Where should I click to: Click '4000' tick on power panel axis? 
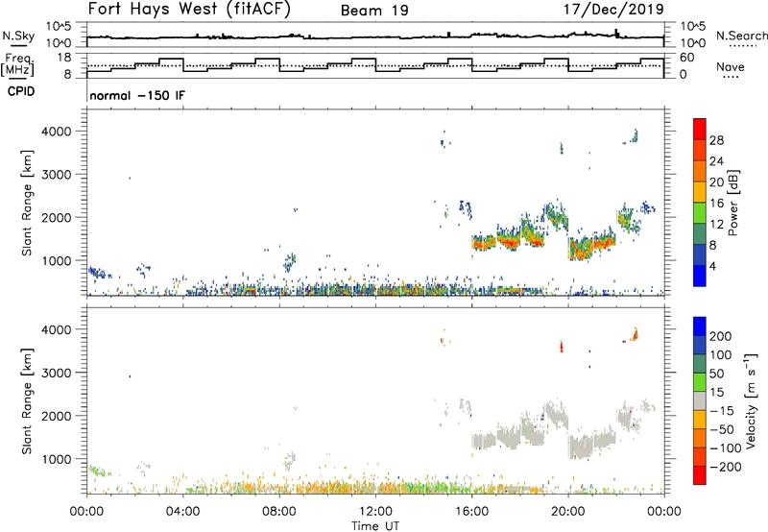point(57,132)
